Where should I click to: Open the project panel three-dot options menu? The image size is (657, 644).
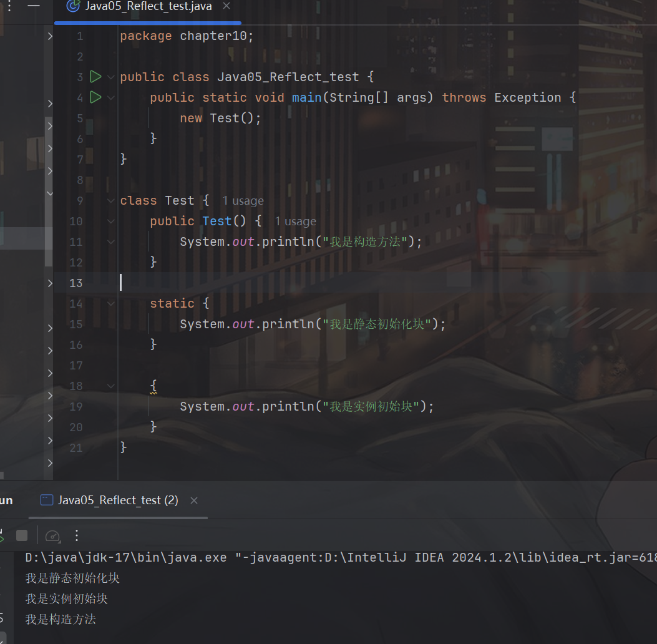(9, 6)
